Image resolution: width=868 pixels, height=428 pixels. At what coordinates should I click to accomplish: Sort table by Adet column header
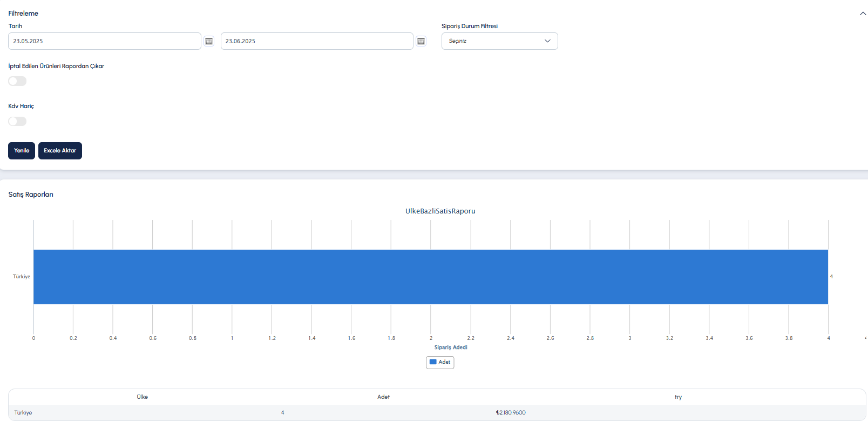point(383,397)
